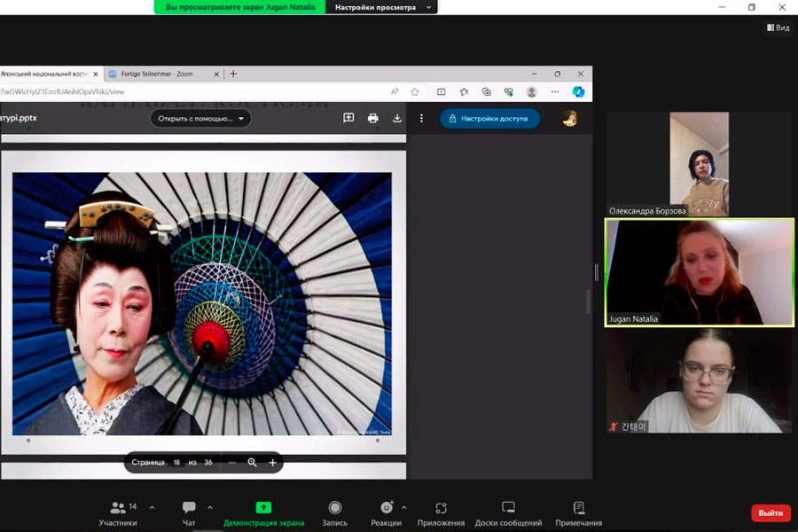Open the Participants panel
Screen dimensions: 798x532
pyautogui.click(x=118, y=512)
